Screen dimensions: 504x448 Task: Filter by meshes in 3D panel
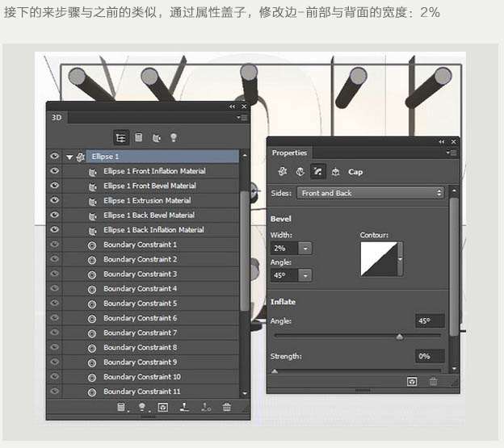[139, 137]
